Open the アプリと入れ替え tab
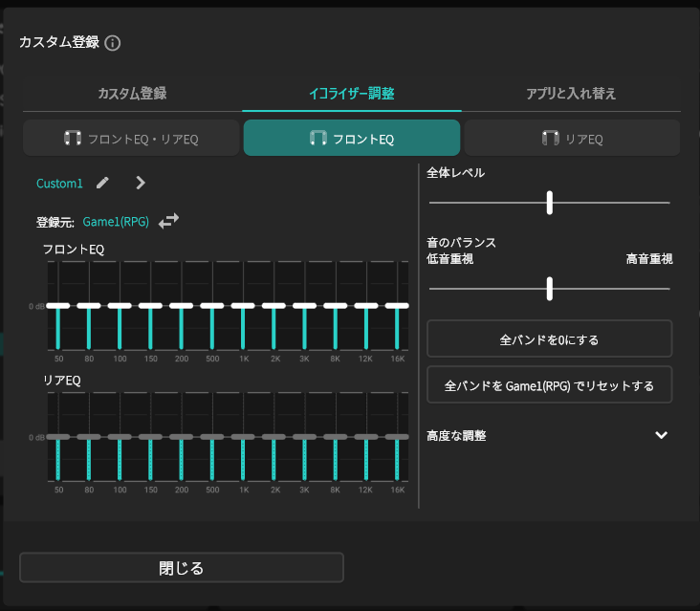Viewport: 700px width, 611px height. point(571,94)
